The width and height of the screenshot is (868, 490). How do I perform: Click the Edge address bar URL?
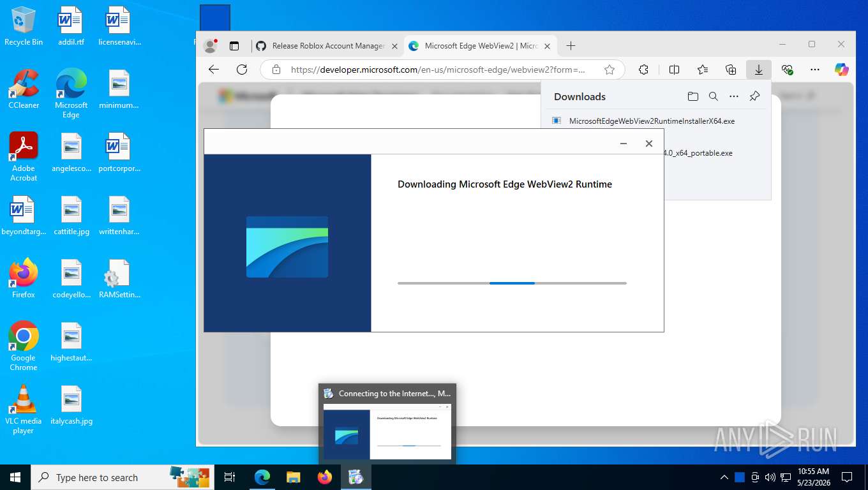click(x=438, y=70)
